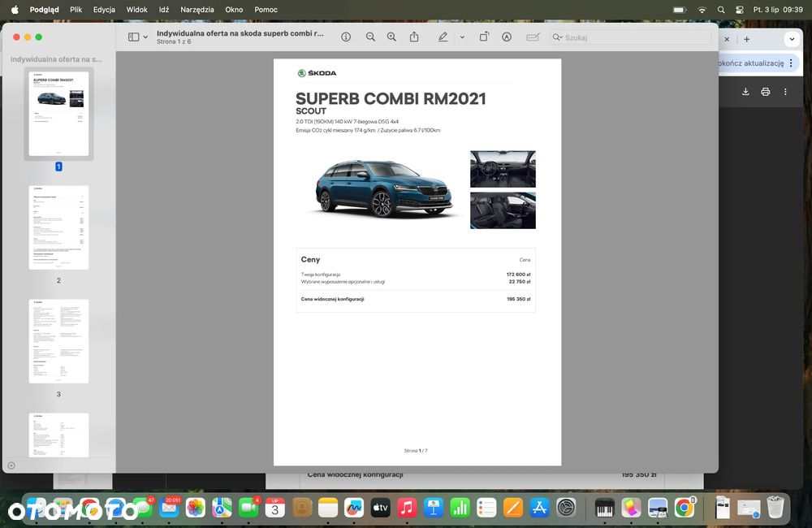Open the Okno menu
The height and width of the screenshot is (528, 812).
tap(234, 9)
